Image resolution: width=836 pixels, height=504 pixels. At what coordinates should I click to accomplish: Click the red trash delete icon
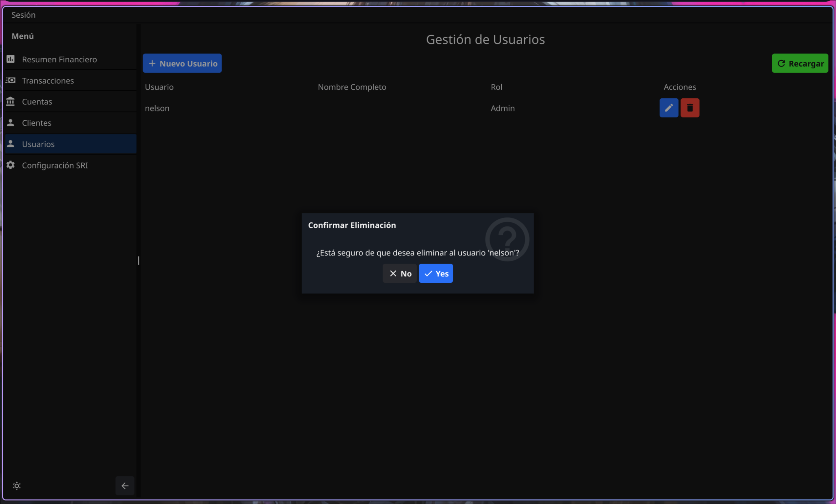[690, 108]
